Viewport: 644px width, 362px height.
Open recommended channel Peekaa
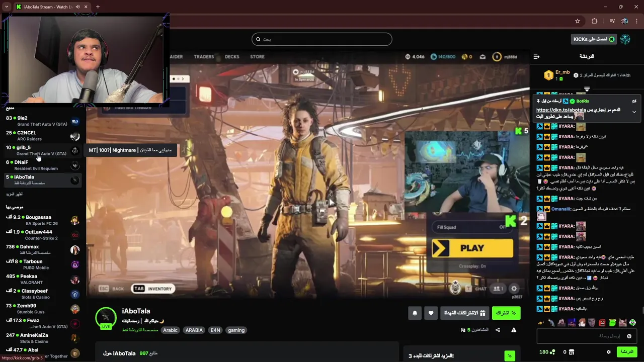point(43,279)
